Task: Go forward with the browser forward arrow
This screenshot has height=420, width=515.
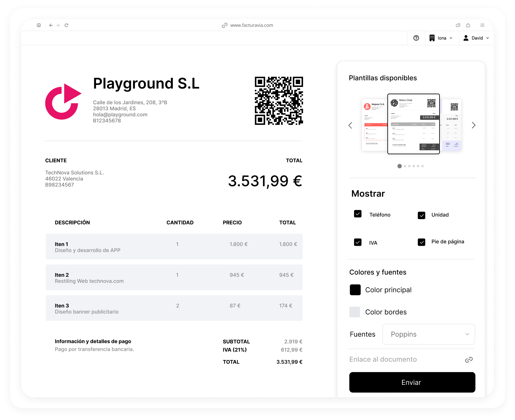Action: pyautogui.click(x=58, y=25)
